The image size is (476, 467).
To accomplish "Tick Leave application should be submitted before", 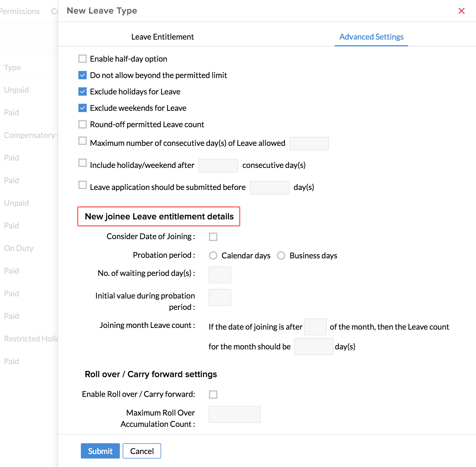I will click(83, 185).
